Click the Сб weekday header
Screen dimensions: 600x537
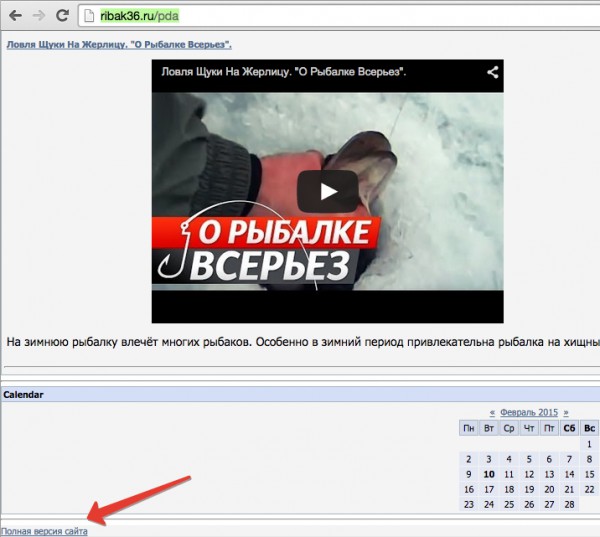coord(569,428)
